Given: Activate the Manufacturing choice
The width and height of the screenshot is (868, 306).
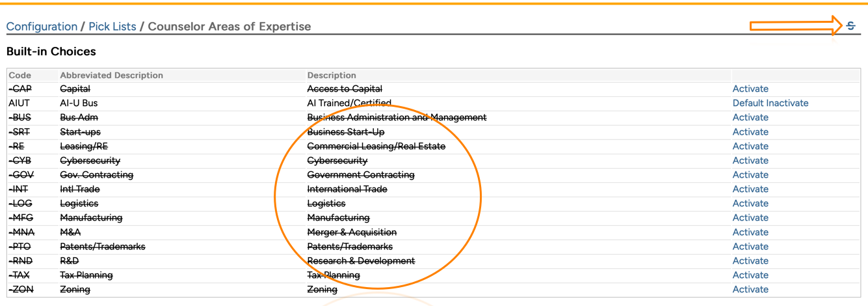Looking at the screenshot, I should click(x=750, y=217).
